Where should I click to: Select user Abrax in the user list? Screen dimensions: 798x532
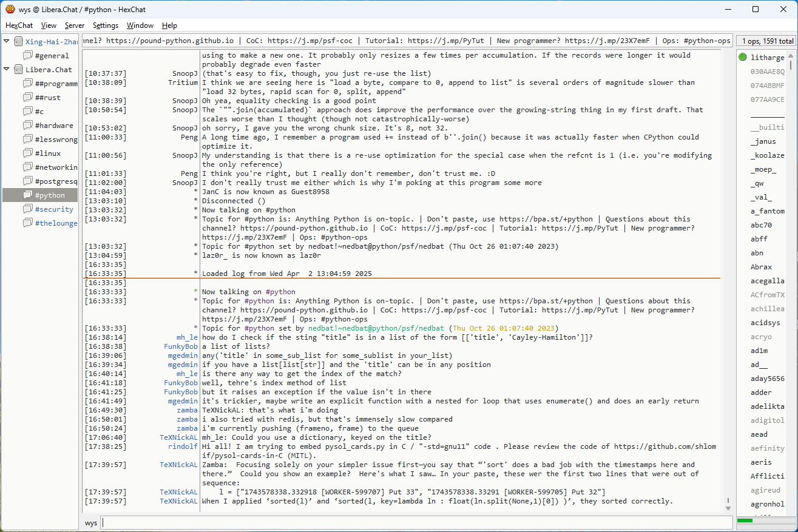pos(761,267)
